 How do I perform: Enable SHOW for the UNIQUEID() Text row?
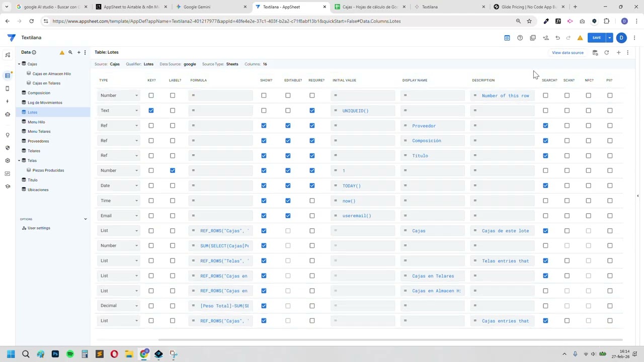pyautogui.click(x=264, y=111)
